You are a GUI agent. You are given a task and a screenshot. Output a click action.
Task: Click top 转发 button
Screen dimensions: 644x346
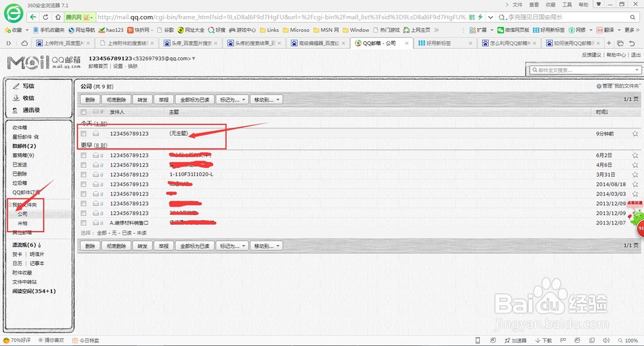pyautogui.click(x=142, y=100)
